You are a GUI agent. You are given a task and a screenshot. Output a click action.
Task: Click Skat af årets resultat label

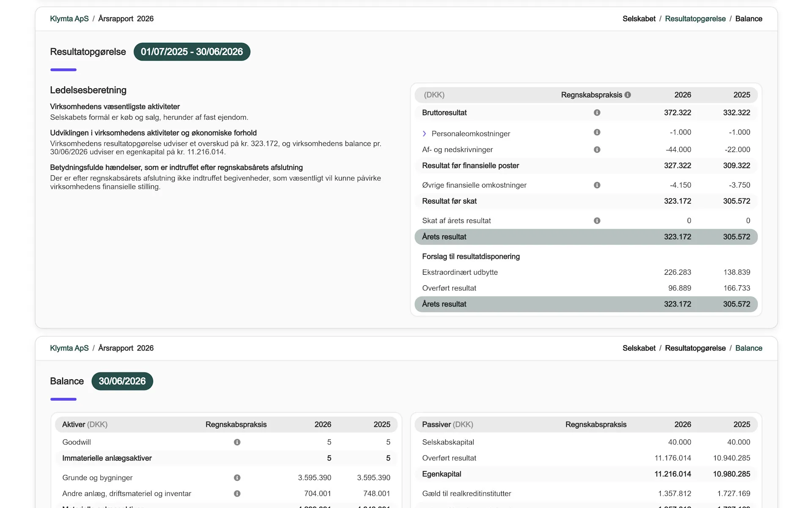[x=456, y=221]
